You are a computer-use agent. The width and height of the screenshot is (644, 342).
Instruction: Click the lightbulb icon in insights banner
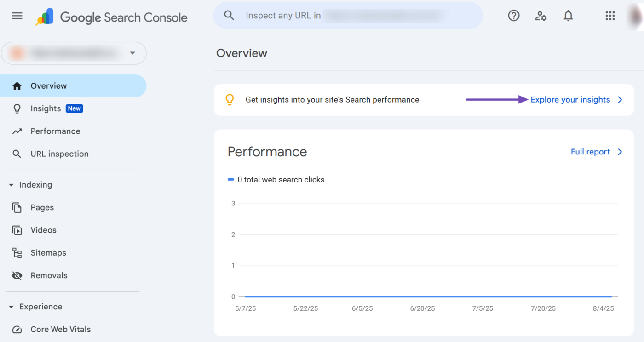[x=230, y=100]
